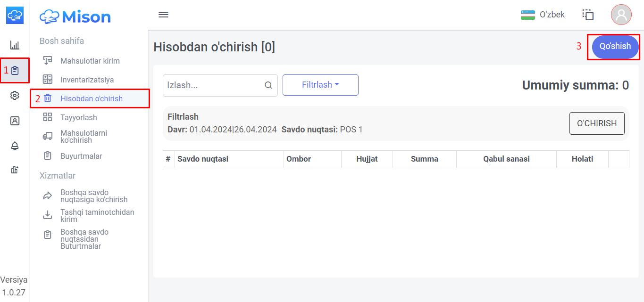Open Inventarizatsiya menu item
The width and height of the screenshot is (644, 302).
(x=90, y=80)
